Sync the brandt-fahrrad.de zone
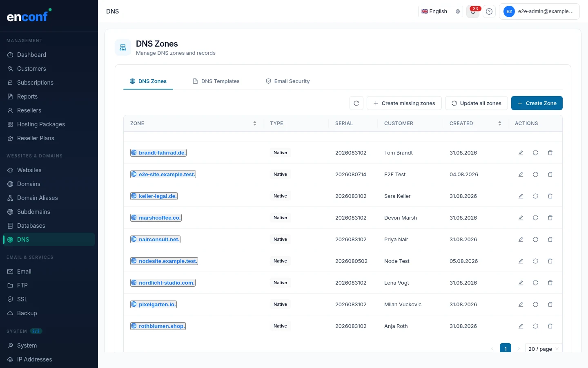Image resolution: width=588 pixels, height=368 pixels. tap(535, 153)
